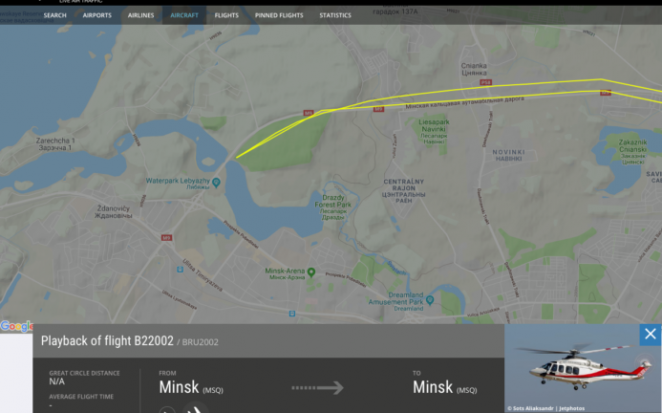The height and width of the screenshot is (413, 662).
Task: View the helicopter photo thumbnail
Action: (583, 368)
